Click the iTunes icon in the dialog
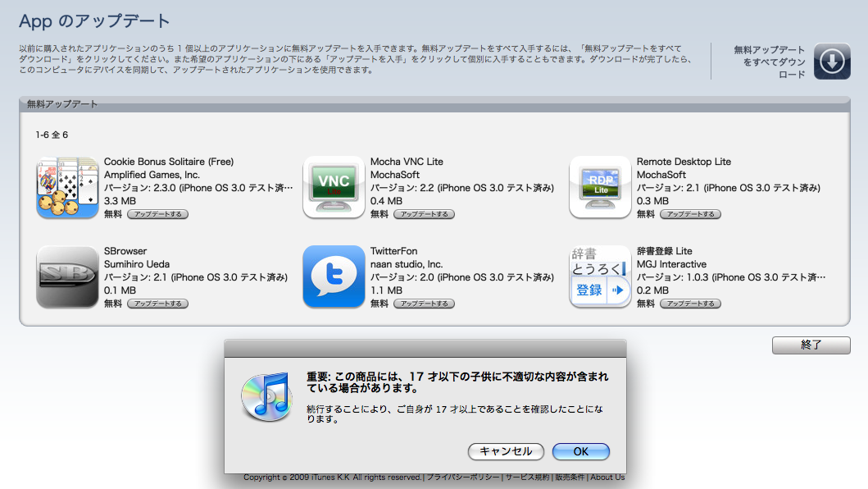 (267, 397)
